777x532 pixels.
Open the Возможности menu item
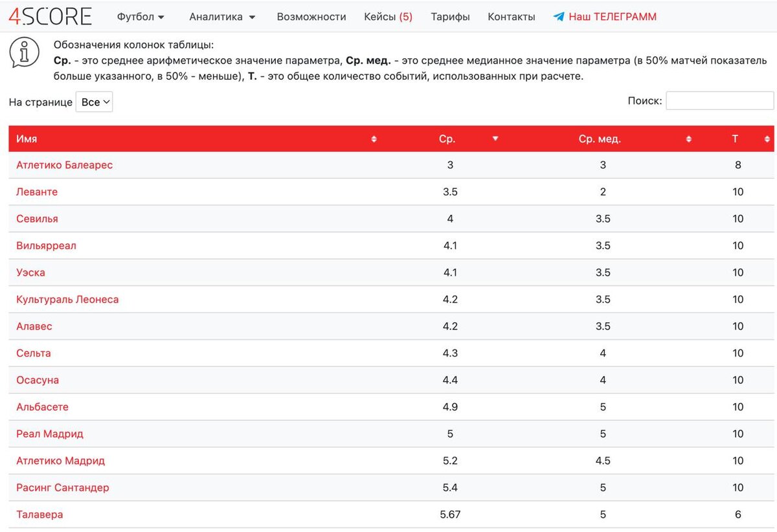point(311,17)
